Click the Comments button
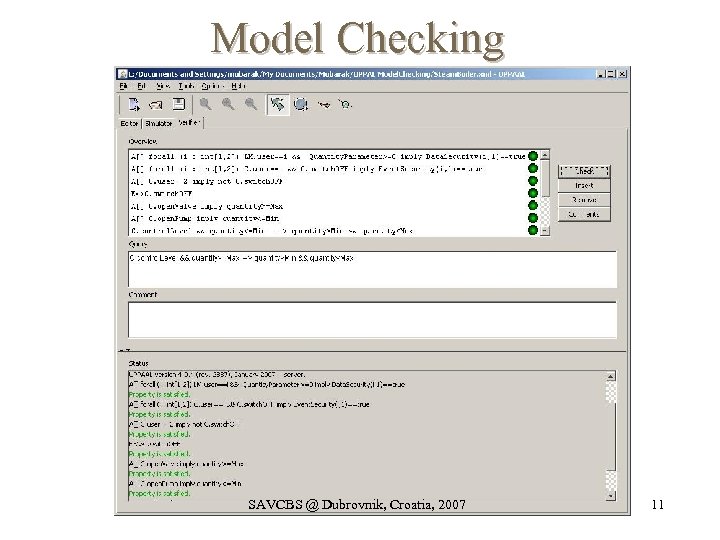Screen dimensions: 720x540 tap(584, 214)
